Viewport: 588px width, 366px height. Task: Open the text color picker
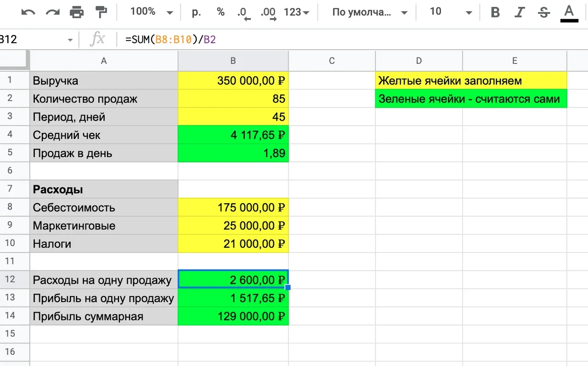pos(569,12)
